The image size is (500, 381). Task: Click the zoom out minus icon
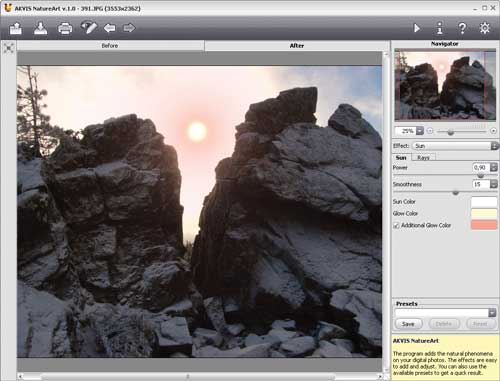click(430, 131)
